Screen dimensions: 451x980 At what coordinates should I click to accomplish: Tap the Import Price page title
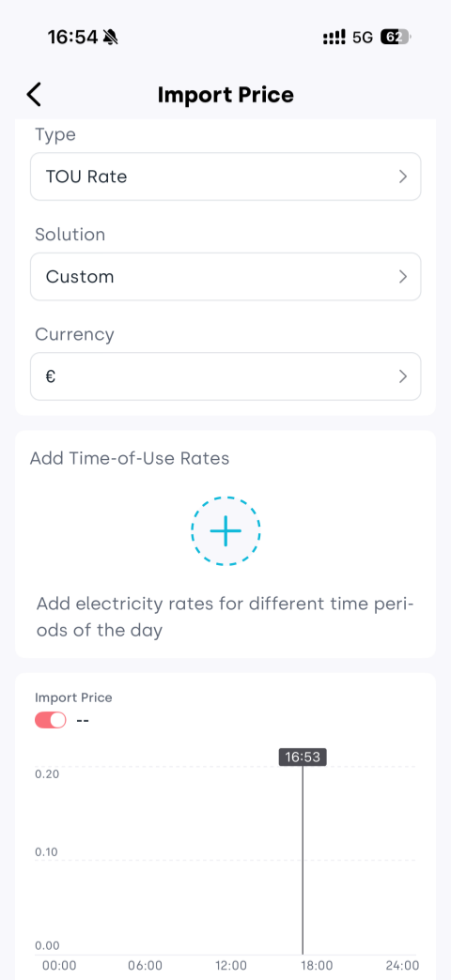[225, 95]
